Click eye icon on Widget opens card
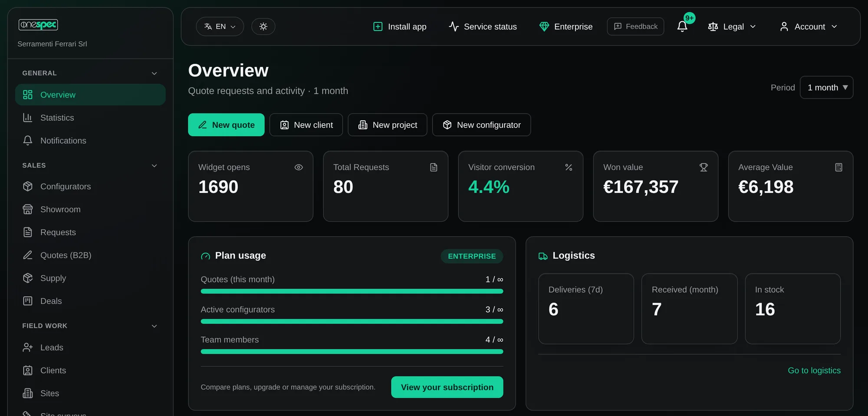This screenshot has width=868, height=416. tap(299, 167)
